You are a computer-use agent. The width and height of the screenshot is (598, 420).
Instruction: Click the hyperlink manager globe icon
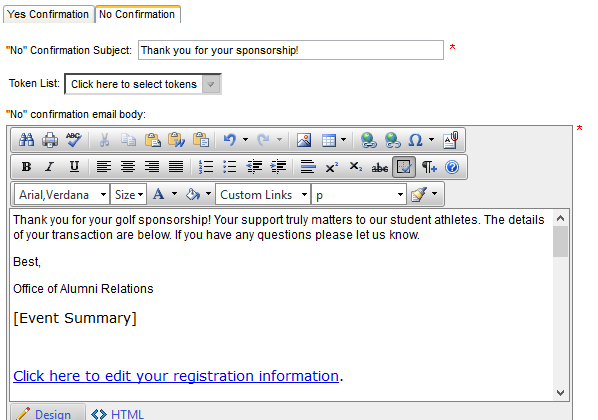click(x=368, y=140)
